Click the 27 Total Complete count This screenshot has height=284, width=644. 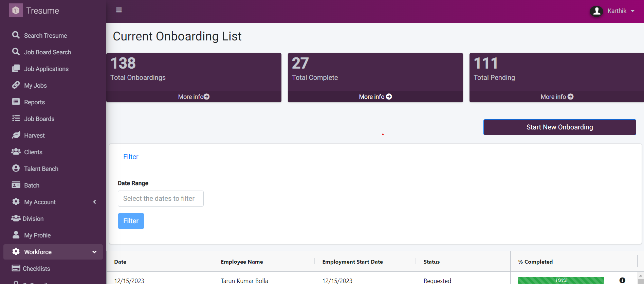300,63
